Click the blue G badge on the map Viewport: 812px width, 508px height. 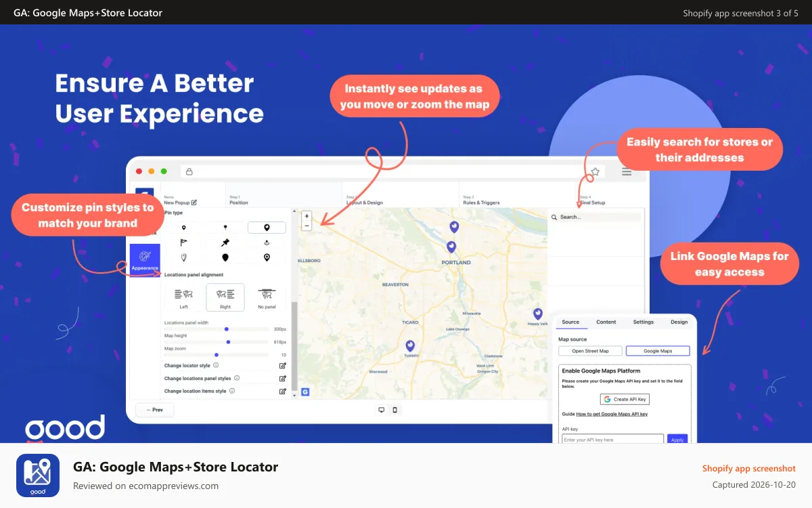click(x=305, y=391)
